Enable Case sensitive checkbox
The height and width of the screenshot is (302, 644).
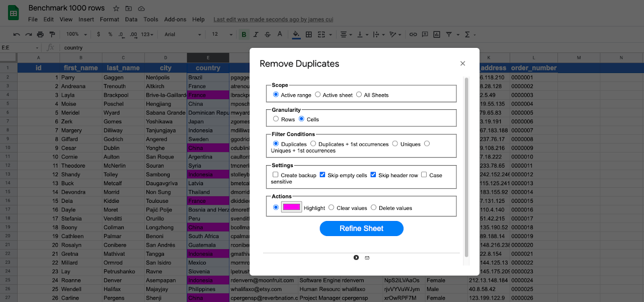click(424, 175)
